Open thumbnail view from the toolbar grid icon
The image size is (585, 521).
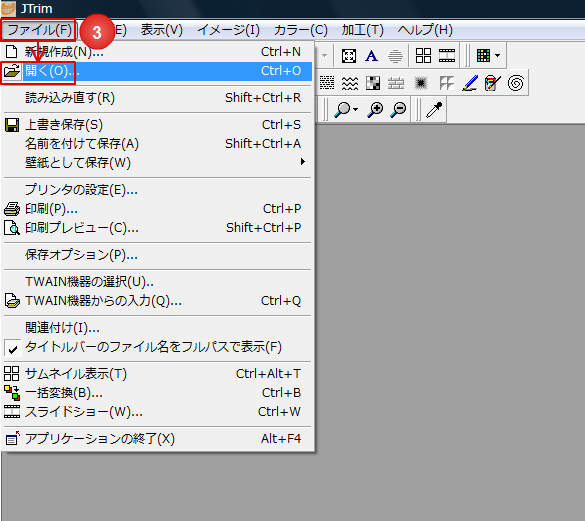point(423,56)
